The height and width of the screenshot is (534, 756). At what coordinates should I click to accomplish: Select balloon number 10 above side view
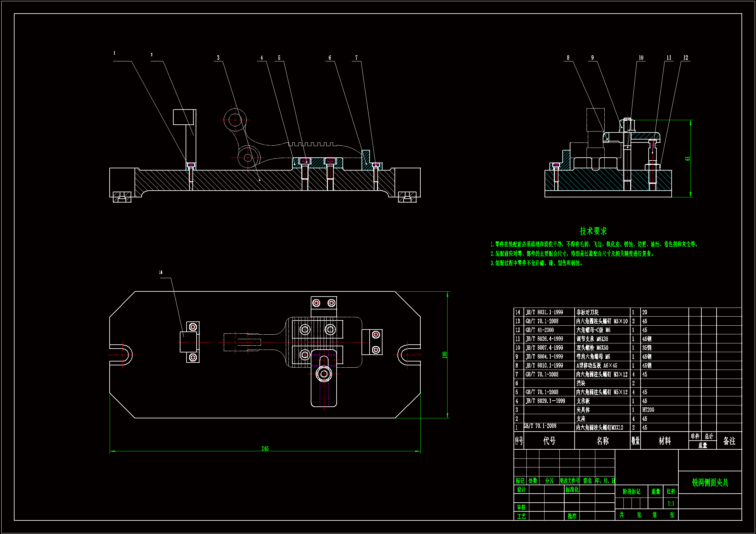[x=641, y=58]
